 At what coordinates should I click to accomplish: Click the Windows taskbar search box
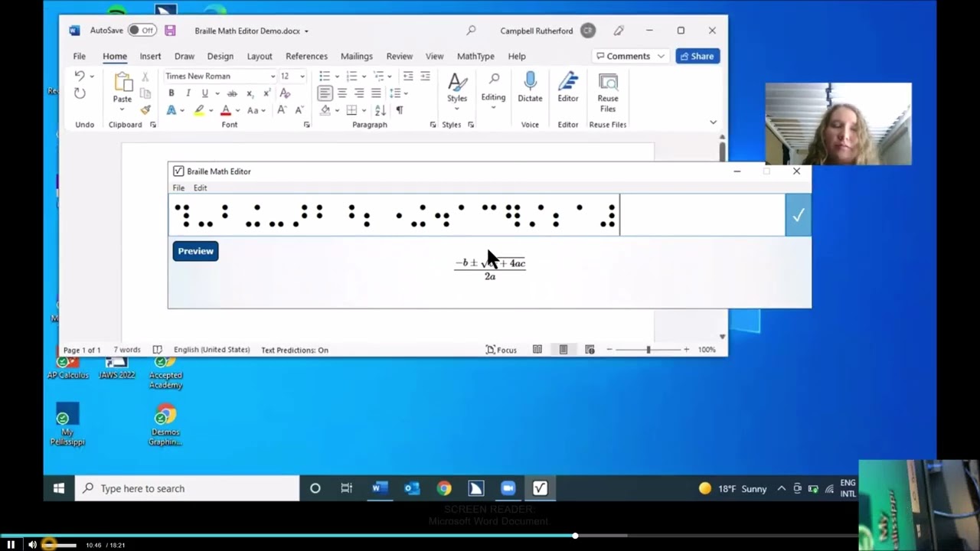click(187, 488)
